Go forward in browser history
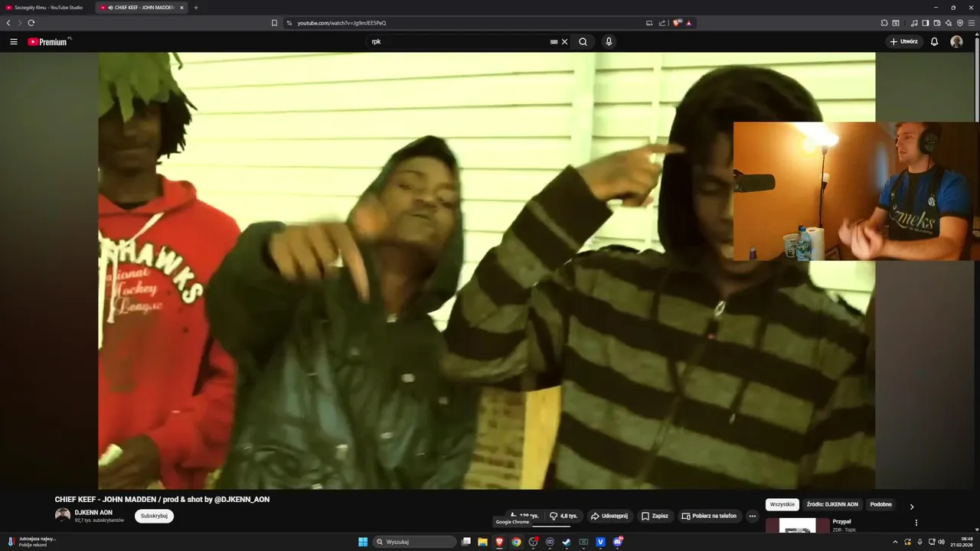 (x=20, y=23)
